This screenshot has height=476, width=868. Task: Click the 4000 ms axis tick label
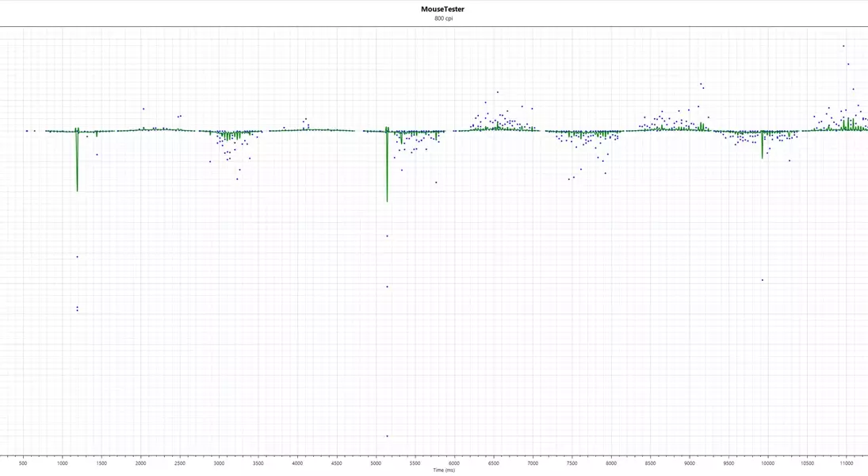[x=297, y=463]
